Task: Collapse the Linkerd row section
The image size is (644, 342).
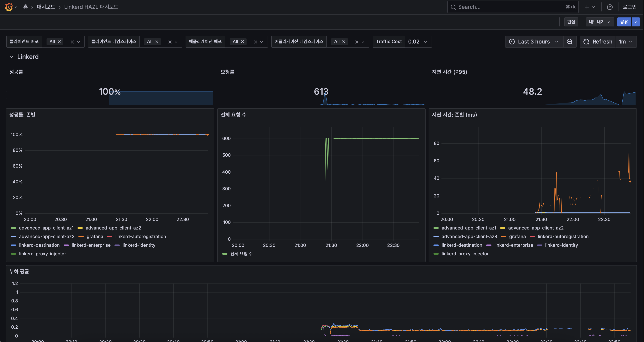Action: (11, 57)
